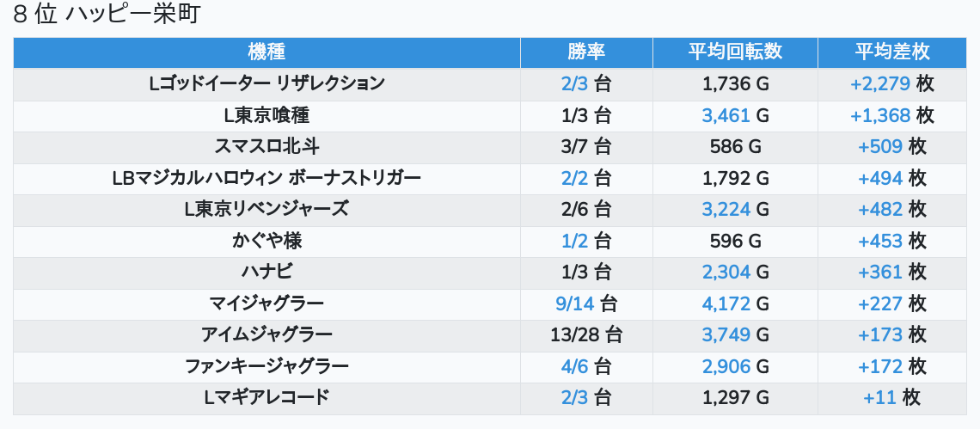This screenshot has width=980, height=429.
Task: Click the 機種 column header
Action: [x=266, y=52]
